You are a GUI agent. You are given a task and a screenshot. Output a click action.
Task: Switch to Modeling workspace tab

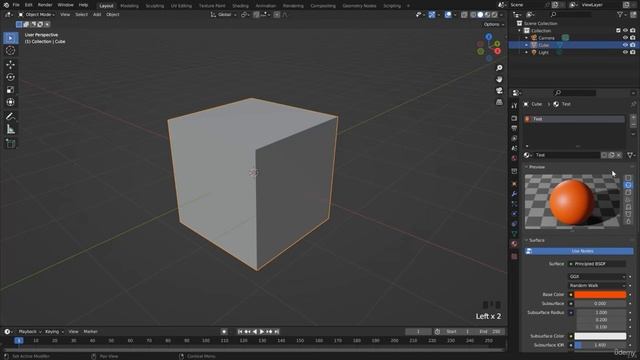pyautogui.click(x=129, y=6)
